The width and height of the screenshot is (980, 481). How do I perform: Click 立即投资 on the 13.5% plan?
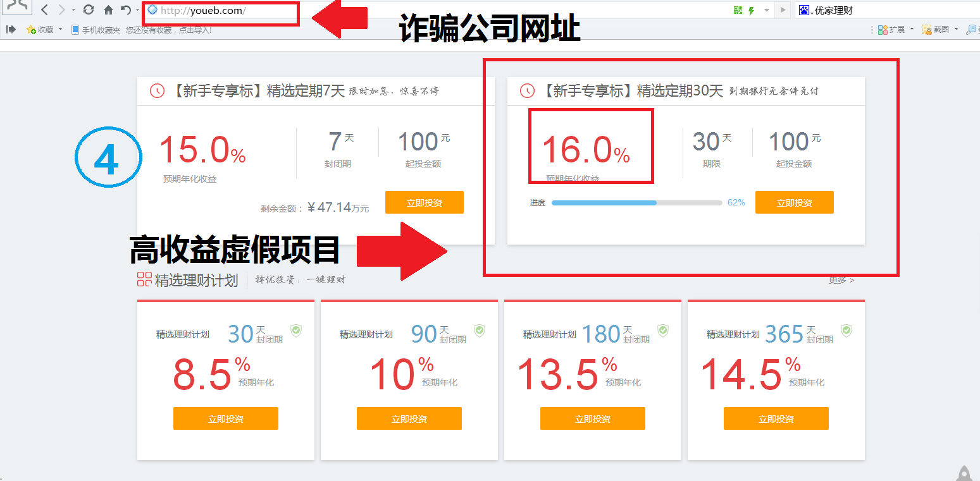coord(593,418)
